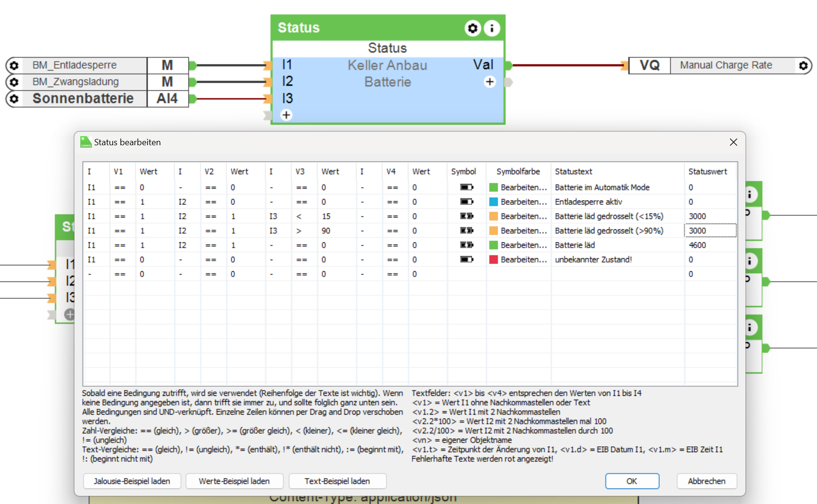Click Statustext 'Entladesperre aktiv'
Viewport: 817px width, 504px height.
click(x=589, y=202)
